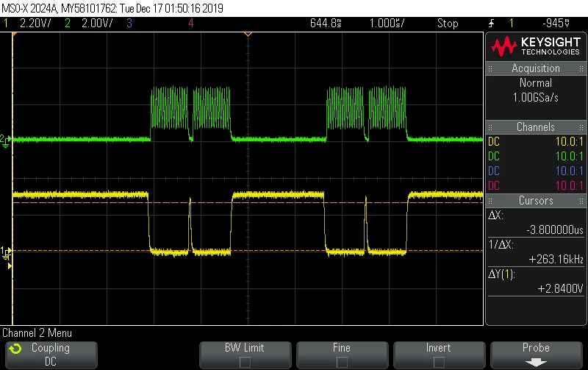Click the Normal acquisition mode text
588x370 pixels.
tap(536, 82)
